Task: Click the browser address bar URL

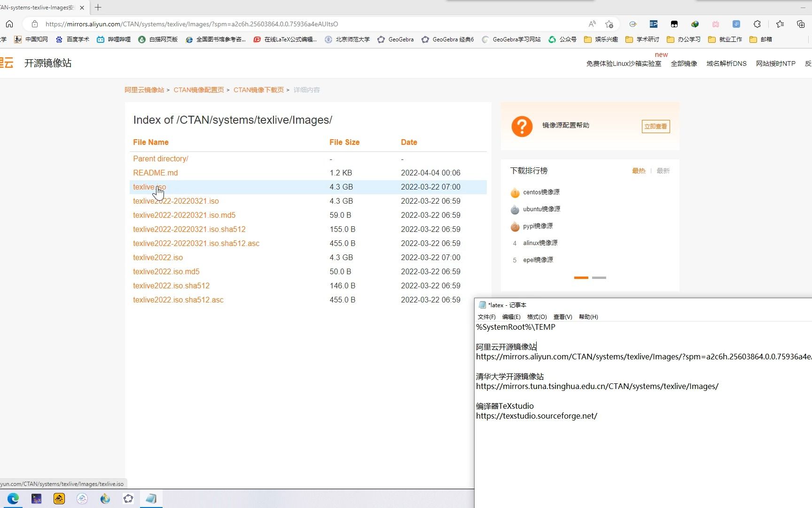Action: [192, 24]
